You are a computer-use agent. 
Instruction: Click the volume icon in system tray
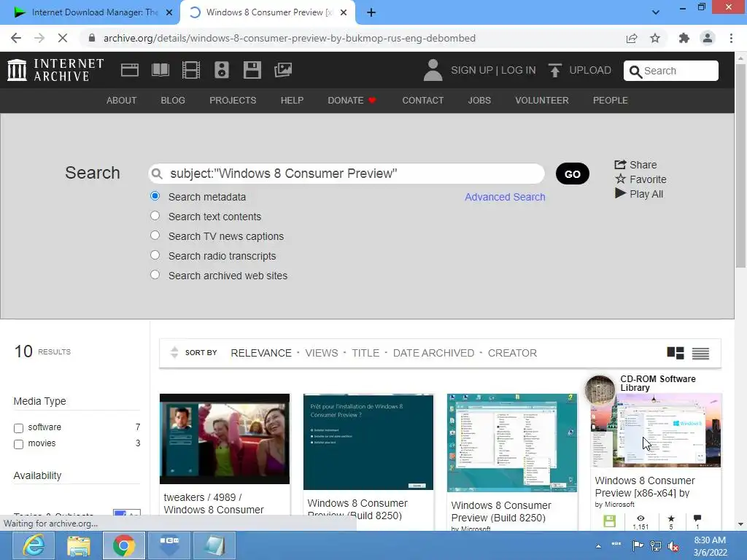pyautogui.click(x=673, y=546)
